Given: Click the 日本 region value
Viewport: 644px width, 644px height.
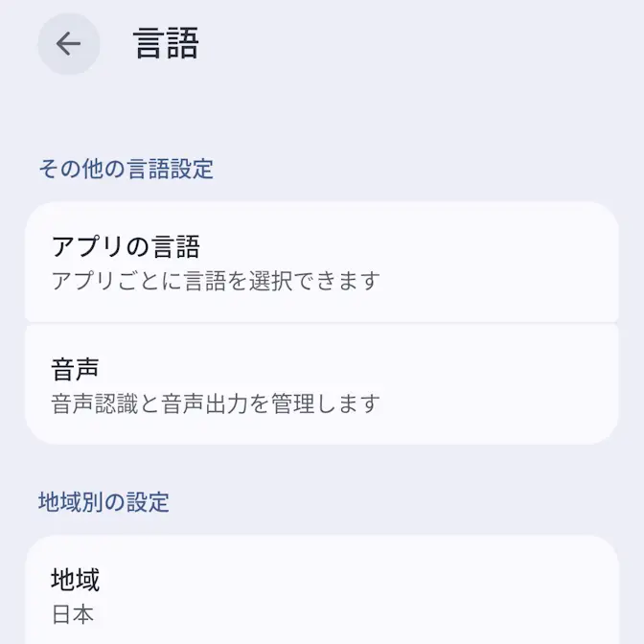Looking at the screenshot, I should pyautogui.click(x=72, y=614).
